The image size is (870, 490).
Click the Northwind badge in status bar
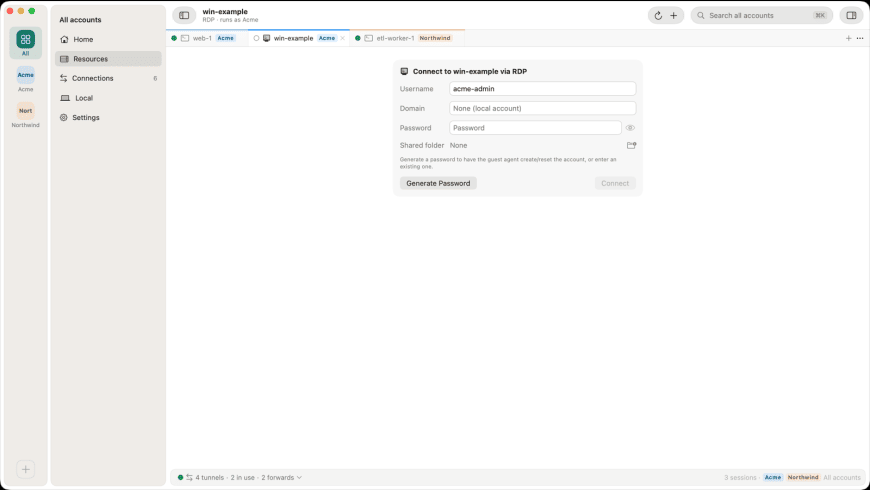[x=803, y=477]
